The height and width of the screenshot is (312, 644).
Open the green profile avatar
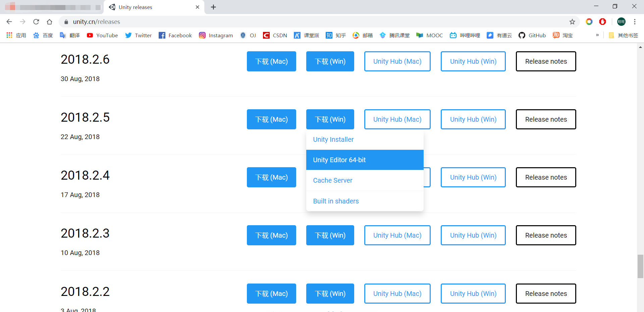621,22
